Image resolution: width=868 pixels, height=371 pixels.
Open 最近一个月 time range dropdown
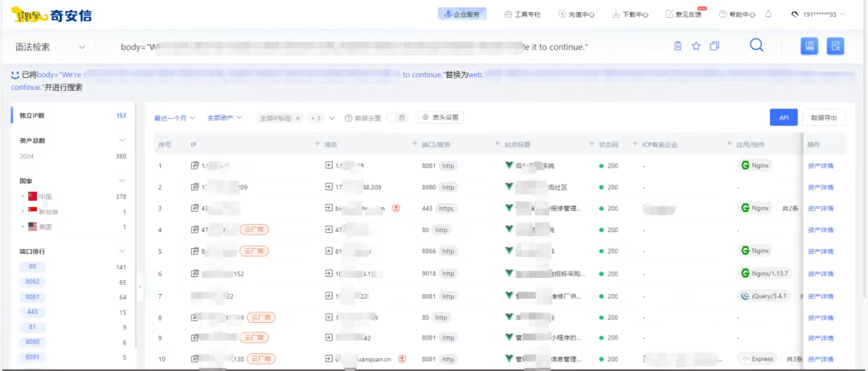tap(175, 118)
